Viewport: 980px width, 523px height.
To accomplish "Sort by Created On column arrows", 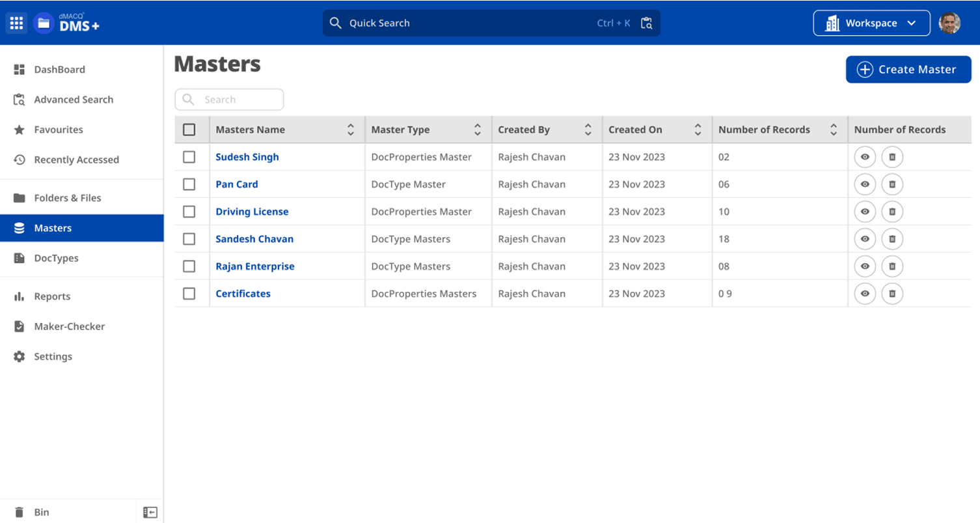I will pos(698,130).
